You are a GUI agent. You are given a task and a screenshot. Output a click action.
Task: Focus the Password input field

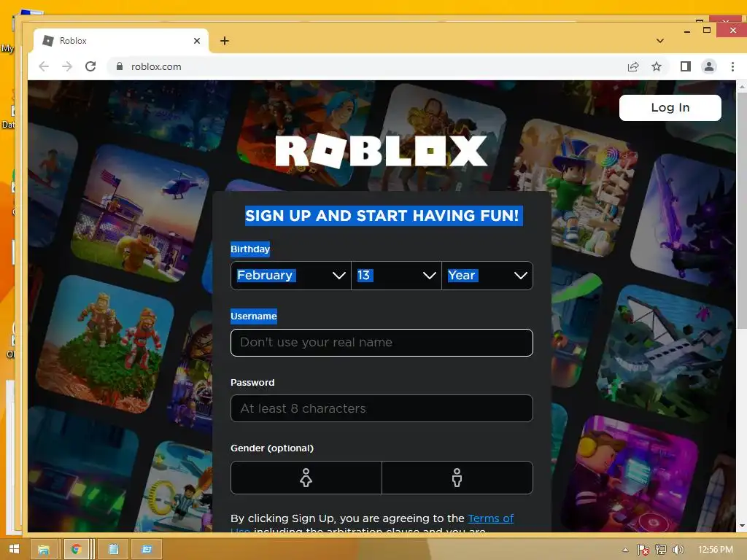(382, 408)
